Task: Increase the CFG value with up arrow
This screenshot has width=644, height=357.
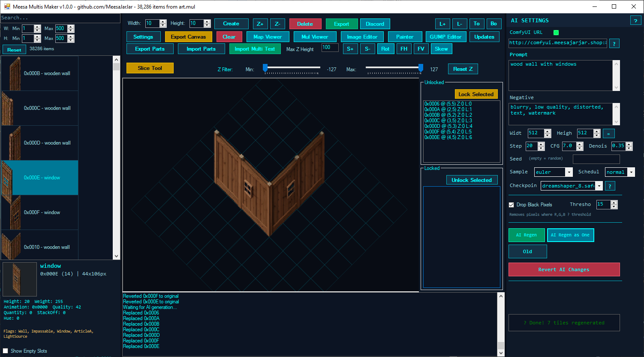Action: (580, 144)
